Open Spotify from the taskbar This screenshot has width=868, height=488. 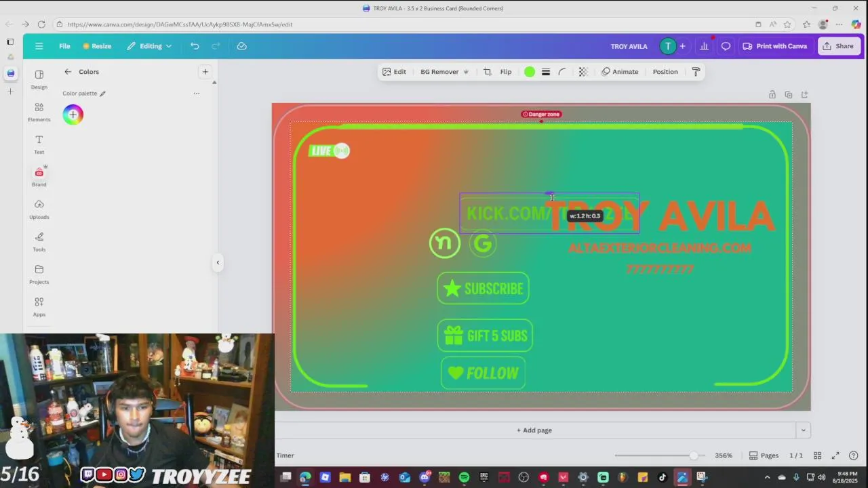point(464,477)
